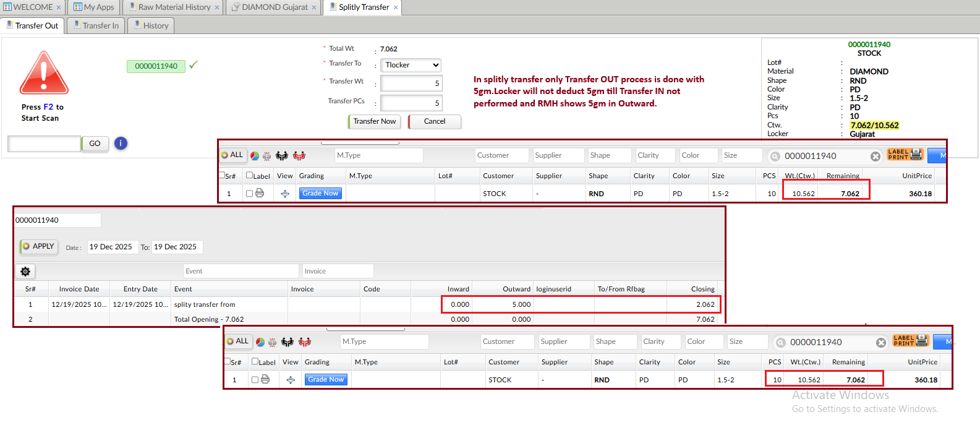This screenshot has height=438, width=980.
Task: Tick the Label header checkbox in the upper grid
Action: point(249,176)
